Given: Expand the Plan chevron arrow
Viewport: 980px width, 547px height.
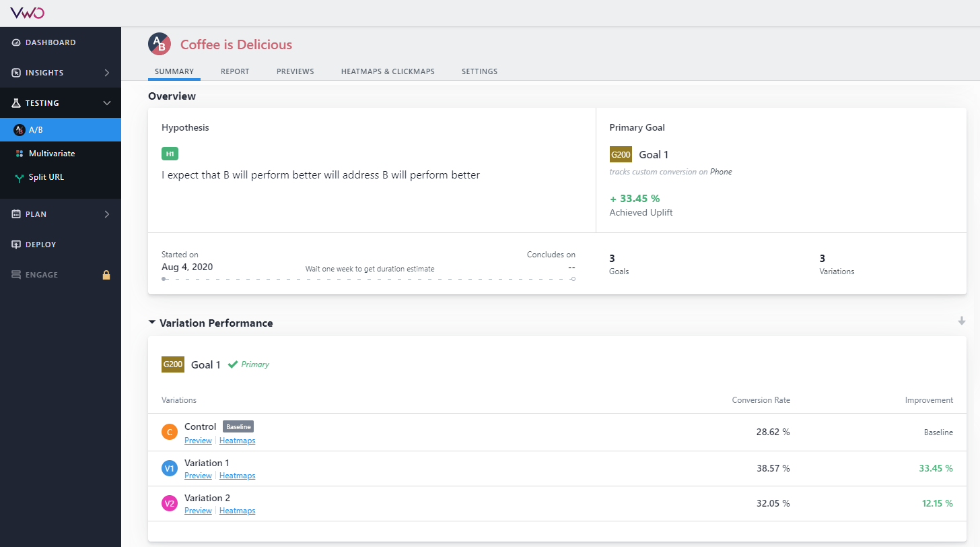Looking at the screenshot, I should coord(107,214).
